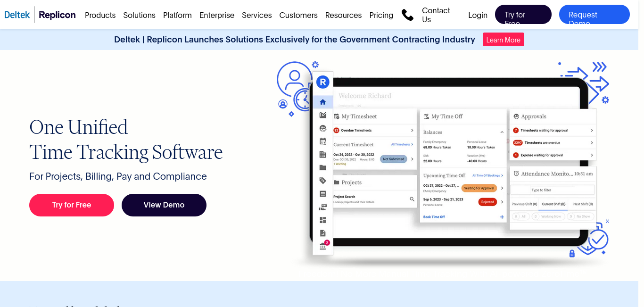Click the Type to filter field

point(553,190)
